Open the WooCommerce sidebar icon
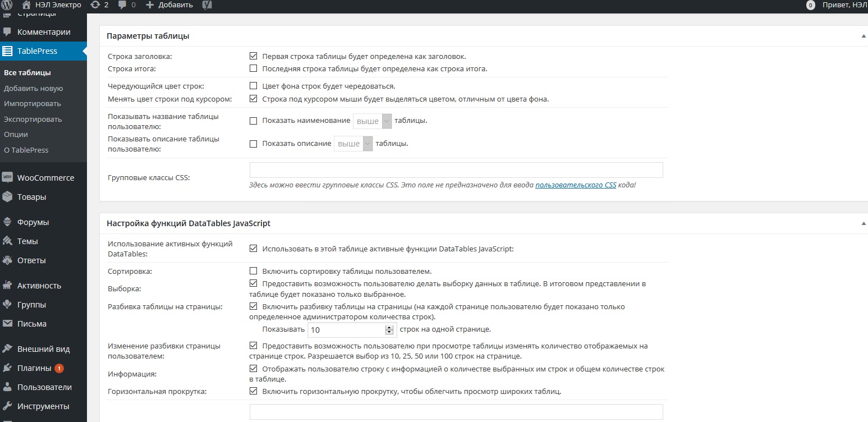 point(7,177)
